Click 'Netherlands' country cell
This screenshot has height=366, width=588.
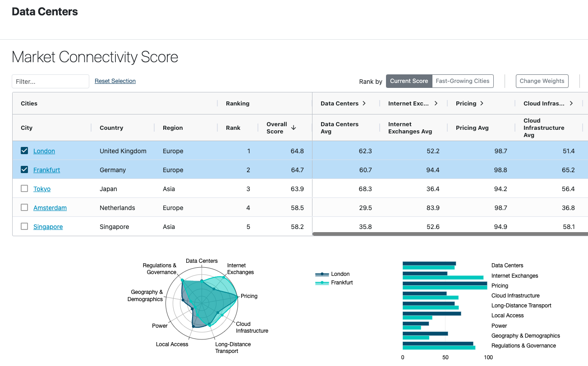(117, 208)
